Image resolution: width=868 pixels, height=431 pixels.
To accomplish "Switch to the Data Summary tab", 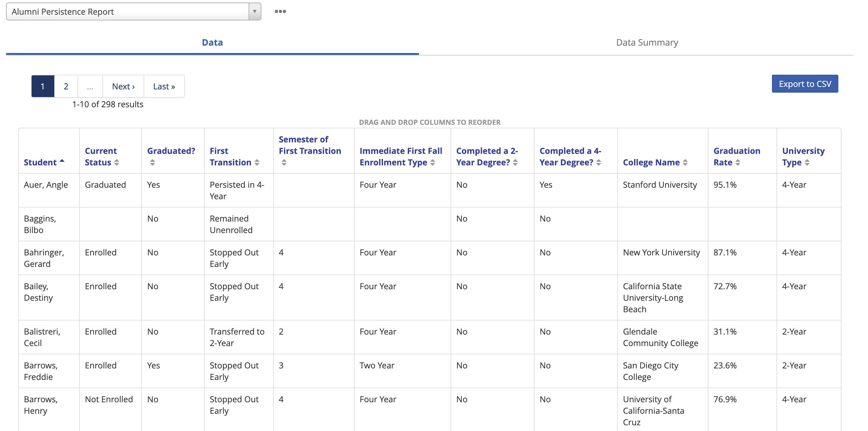I will click(x=647, y=42).
